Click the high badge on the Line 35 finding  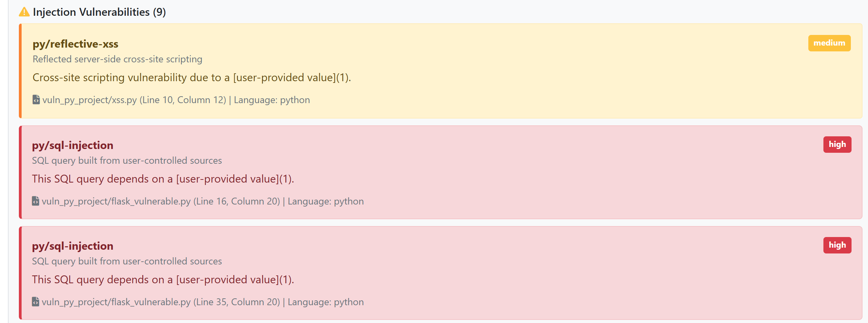(837, 245)
